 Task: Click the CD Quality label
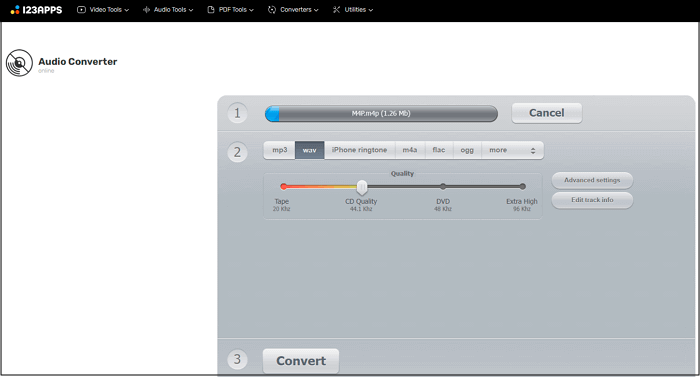[361, 201]
